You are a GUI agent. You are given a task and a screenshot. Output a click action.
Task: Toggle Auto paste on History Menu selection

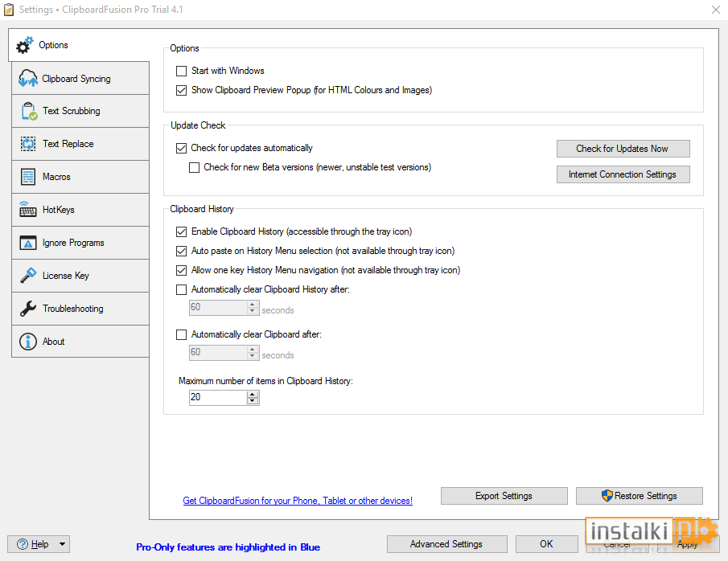[x=181, y=251]
